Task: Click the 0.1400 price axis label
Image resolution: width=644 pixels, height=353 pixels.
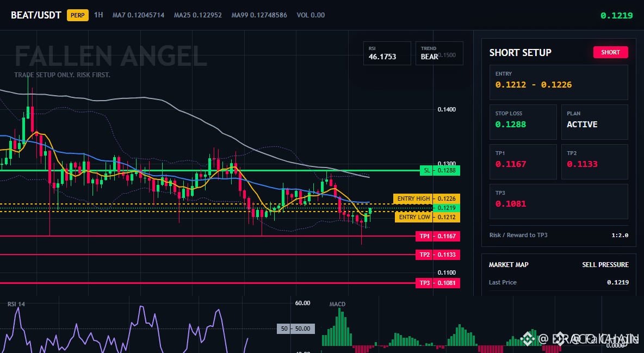Action: [x=447, y=109]
